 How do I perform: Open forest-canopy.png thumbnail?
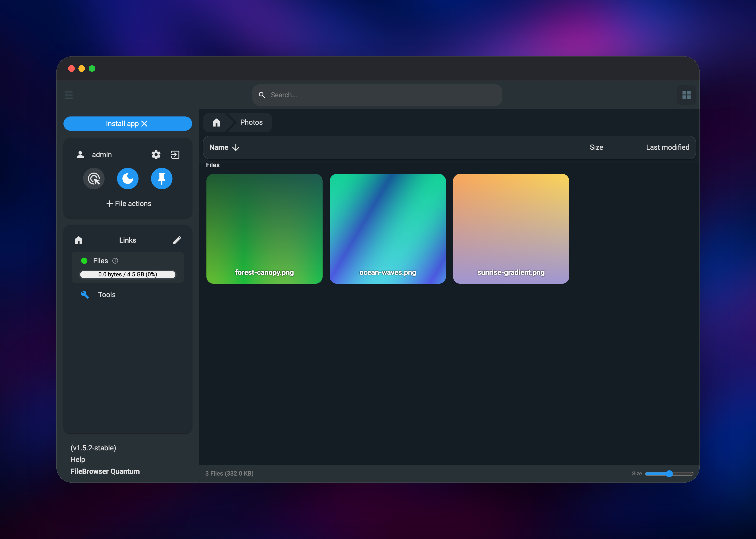click(264, 229)
